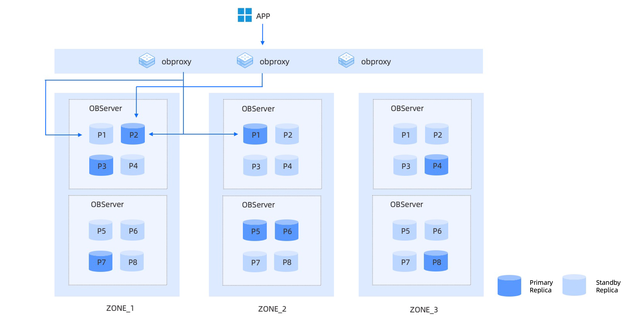The image size is (644, 318).
Task: Click the leftmost obproxy cube icon
Action: (147, 60)
